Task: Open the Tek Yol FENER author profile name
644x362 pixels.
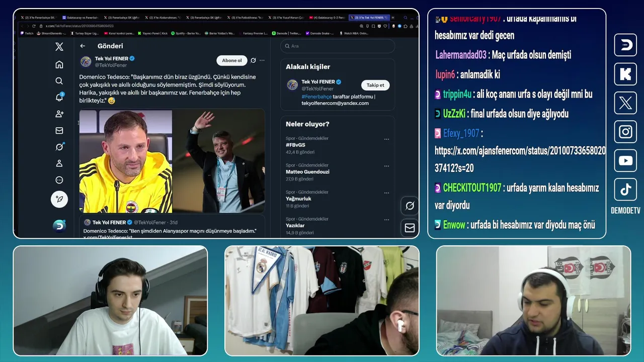Action: point(111,58)
